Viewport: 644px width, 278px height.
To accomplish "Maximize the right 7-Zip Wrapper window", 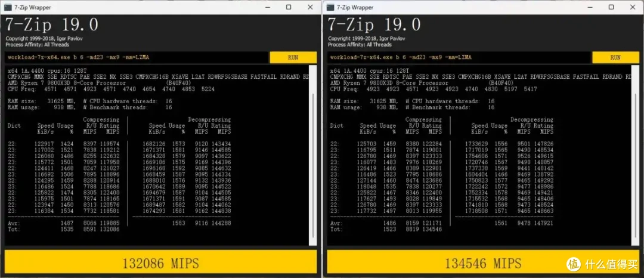I will 612,7.
